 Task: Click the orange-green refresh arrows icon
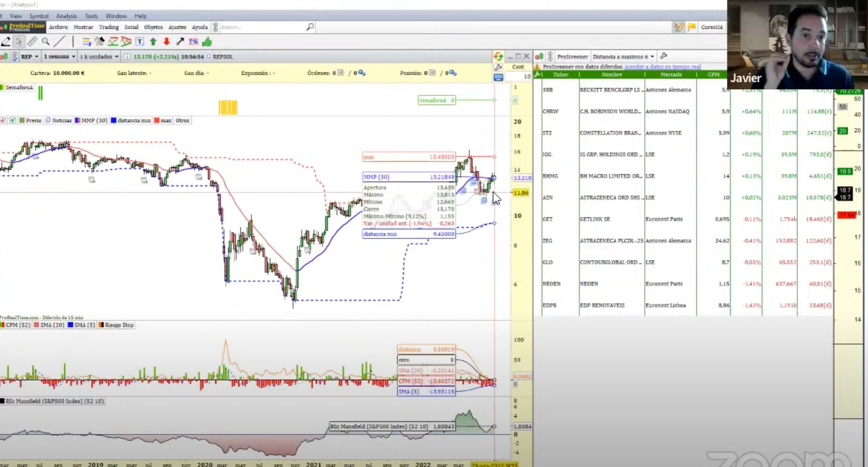click(498, 57)
